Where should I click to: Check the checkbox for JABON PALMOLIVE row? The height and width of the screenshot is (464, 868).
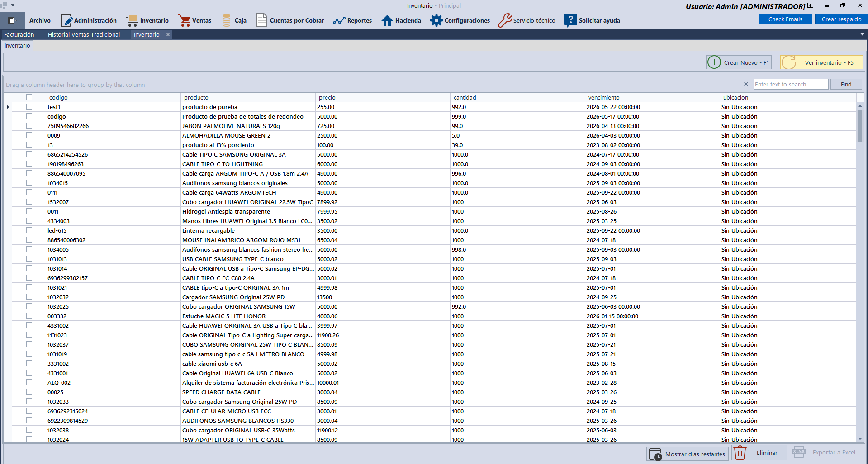(x=29, y=125)
